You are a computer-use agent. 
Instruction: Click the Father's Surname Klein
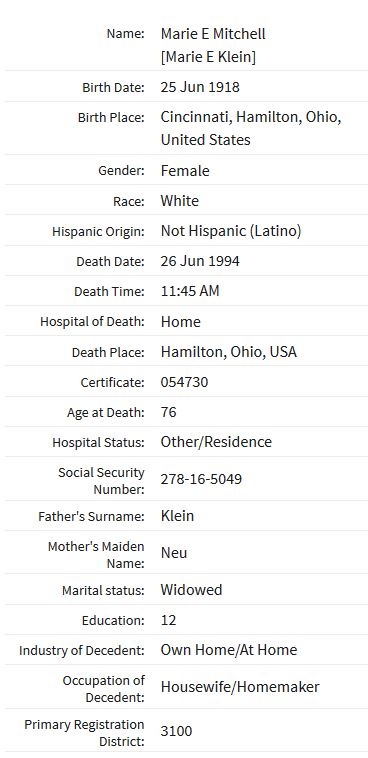coord(177,516)
